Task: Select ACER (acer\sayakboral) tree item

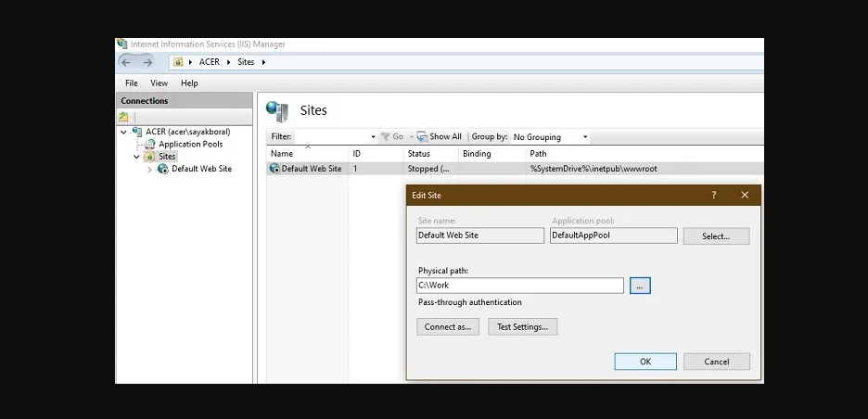Action: tap(188, 132)
